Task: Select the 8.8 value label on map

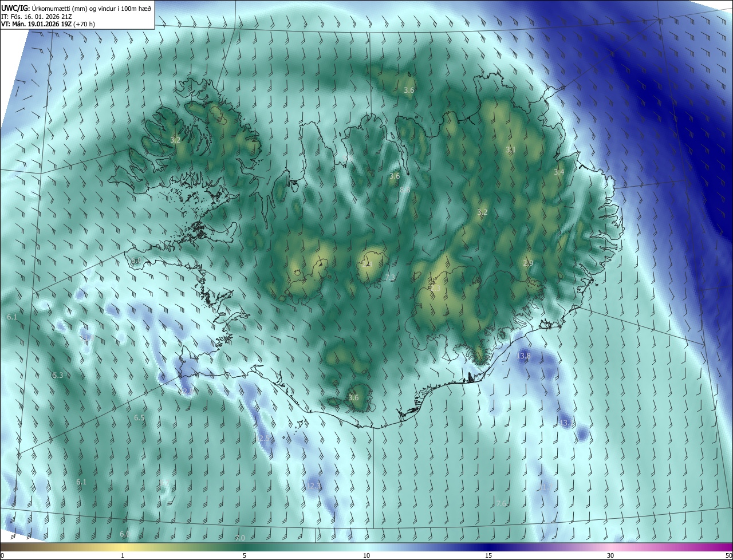Action: 405,190
